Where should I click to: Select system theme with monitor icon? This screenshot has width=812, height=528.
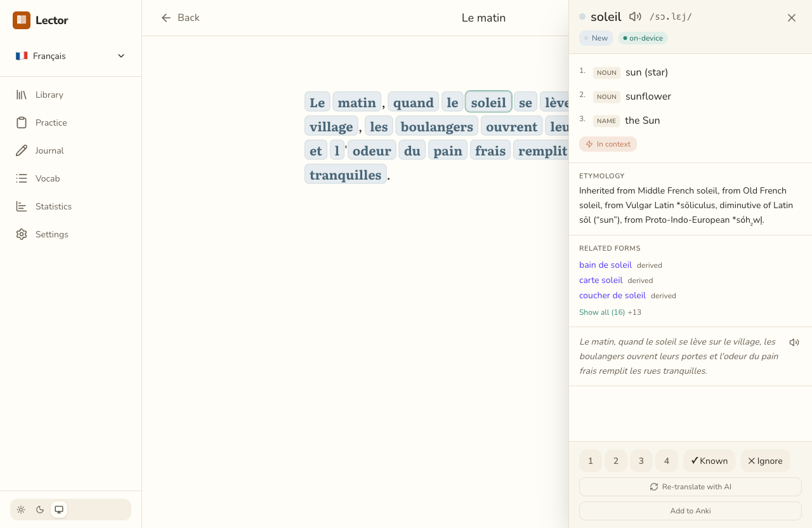pos(59,510)
